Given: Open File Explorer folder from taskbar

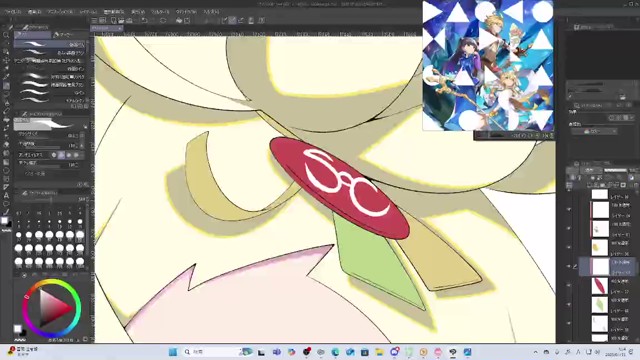Looking at the screenshot, I should pos(380,352).
